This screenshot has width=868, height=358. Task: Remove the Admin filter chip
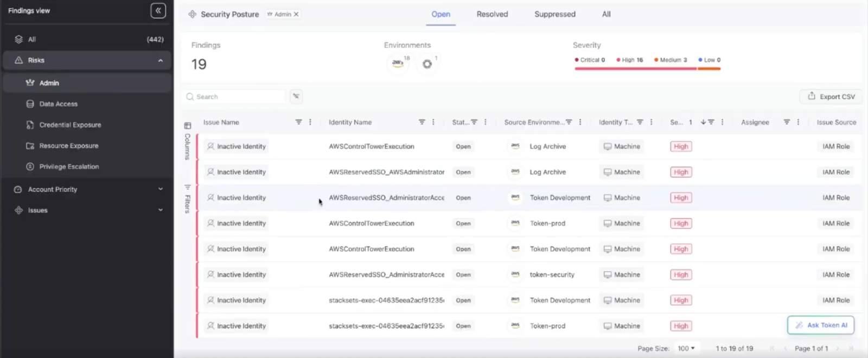point(296,14)
